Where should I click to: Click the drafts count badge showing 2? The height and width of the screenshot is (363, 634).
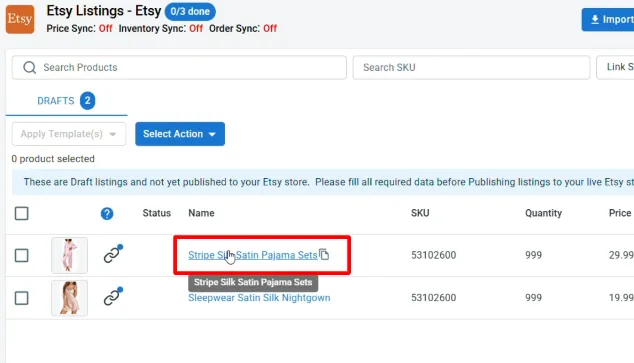click(87, 101)
